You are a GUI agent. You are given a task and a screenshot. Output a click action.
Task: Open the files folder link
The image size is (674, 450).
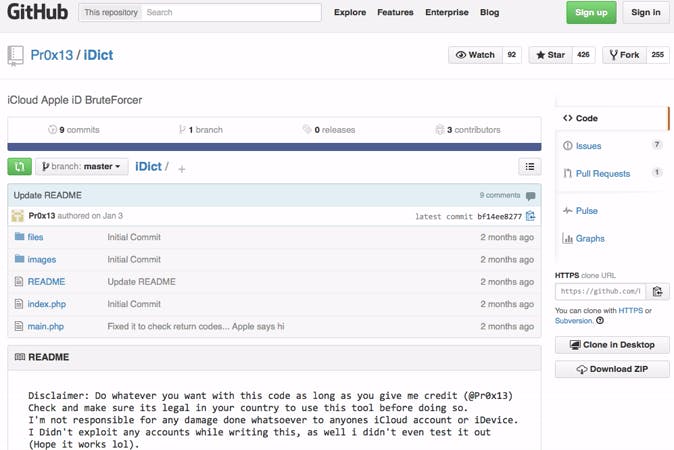click(x=35, y=237)
